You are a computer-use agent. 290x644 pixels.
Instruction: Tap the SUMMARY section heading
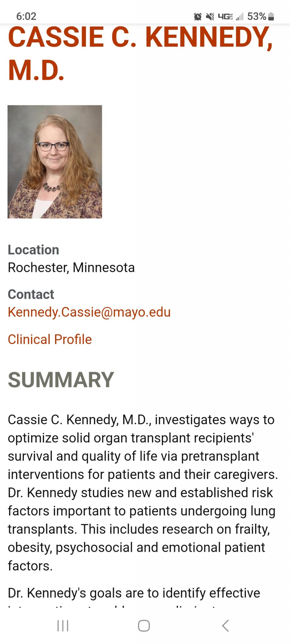[61, 380]
